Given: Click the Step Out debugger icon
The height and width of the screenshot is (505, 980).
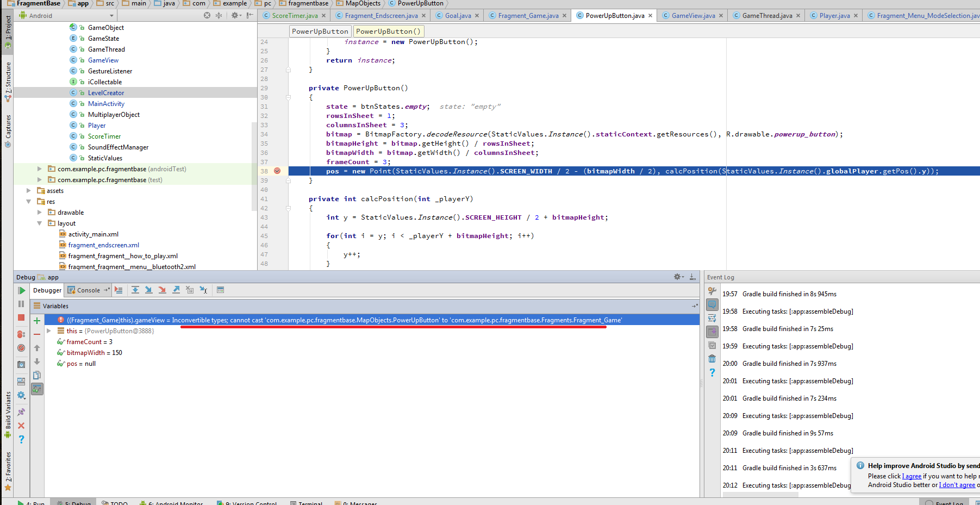Looking at the screenshot, I should coord(176,290).
